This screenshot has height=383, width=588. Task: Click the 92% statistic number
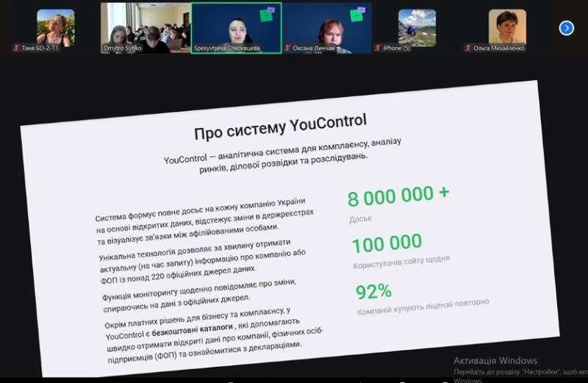coord(373,291)
